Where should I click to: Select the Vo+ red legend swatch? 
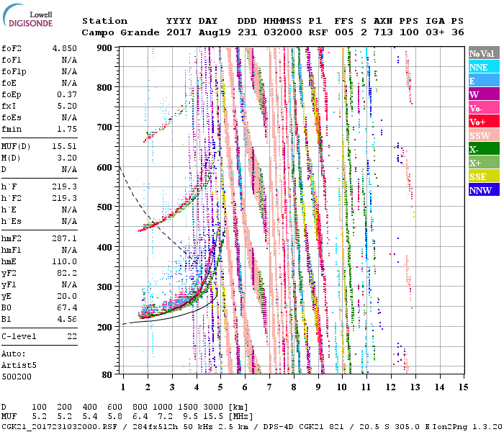click(x=484, y=122)
